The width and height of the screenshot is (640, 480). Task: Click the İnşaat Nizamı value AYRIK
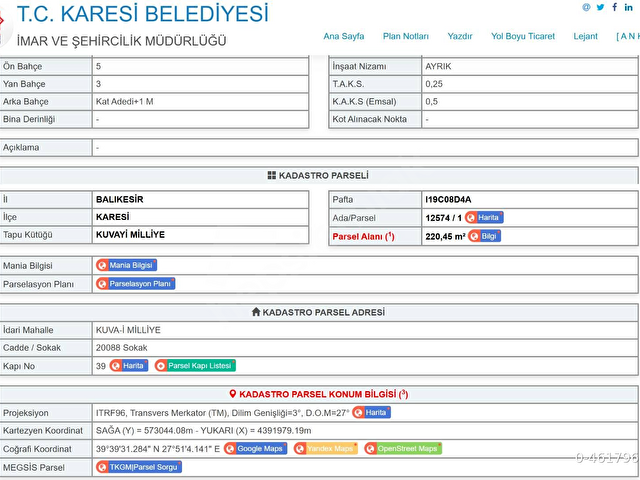tap(438, 67)
